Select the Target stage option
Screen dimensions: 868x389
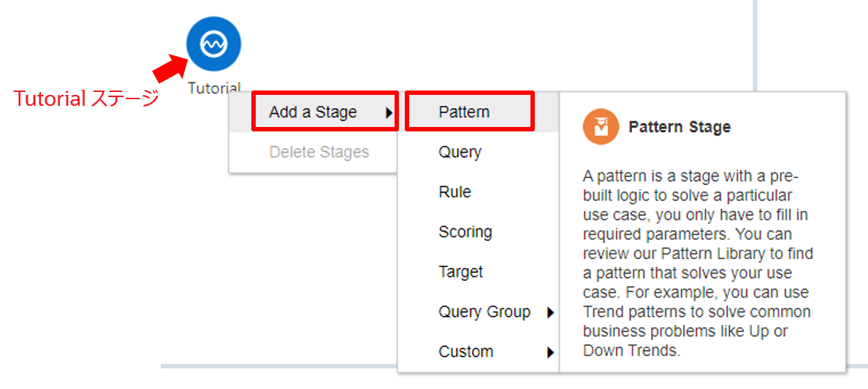[460, 272]
